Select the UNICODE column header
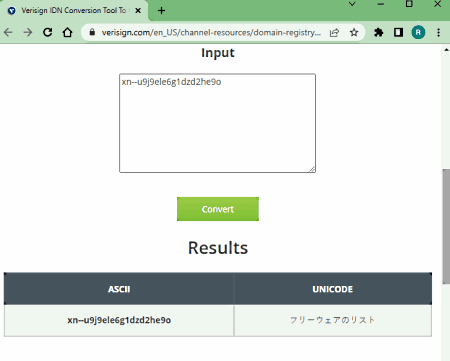450x361 pixels. tap(333, 289)
